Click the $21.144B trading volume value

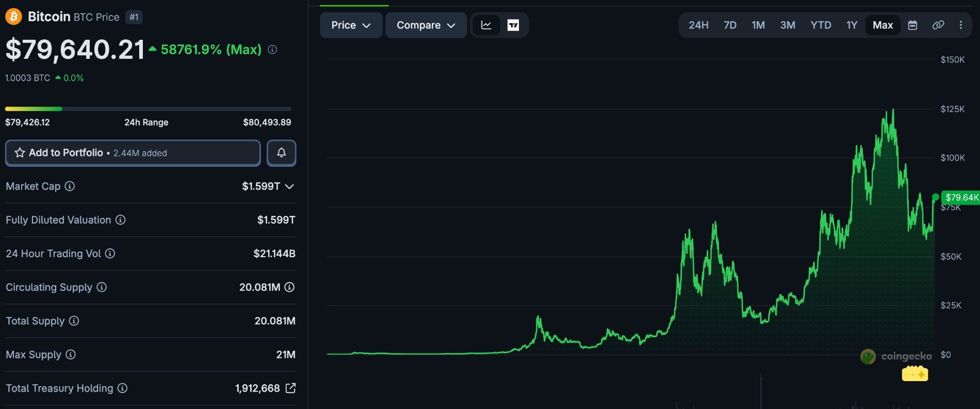[274, 254]
